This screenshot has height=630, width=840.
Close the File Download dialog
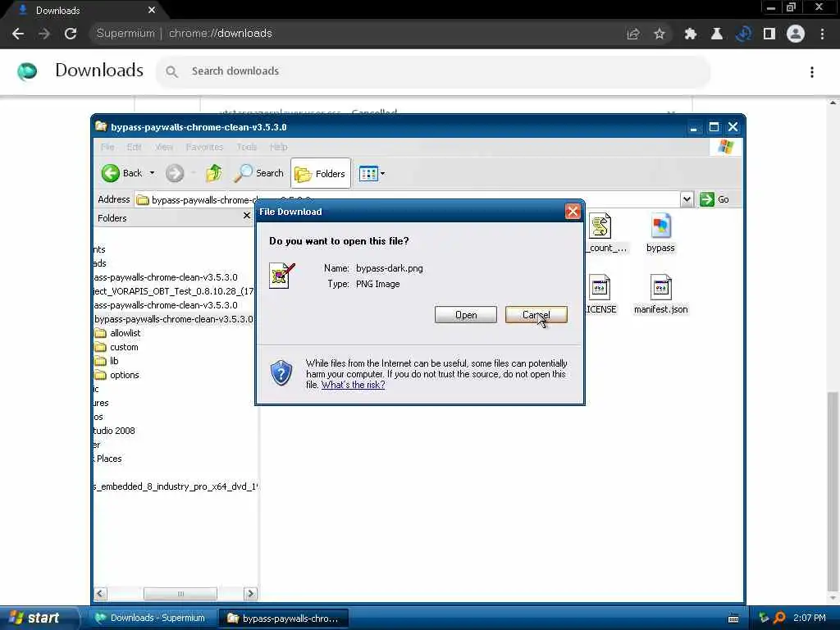pos(572,212)
